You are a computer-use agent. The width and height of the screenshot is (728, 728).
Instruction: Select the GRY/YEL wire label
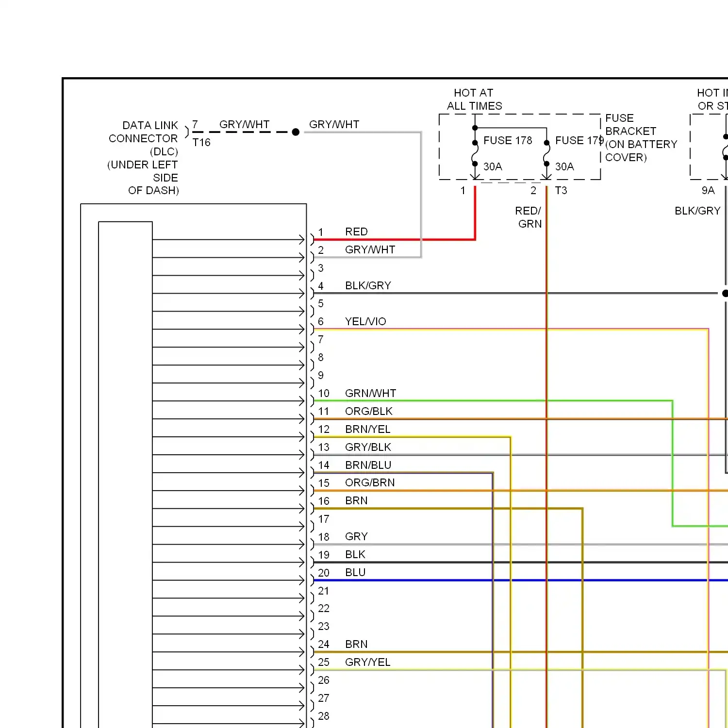[x=367, y=662]
